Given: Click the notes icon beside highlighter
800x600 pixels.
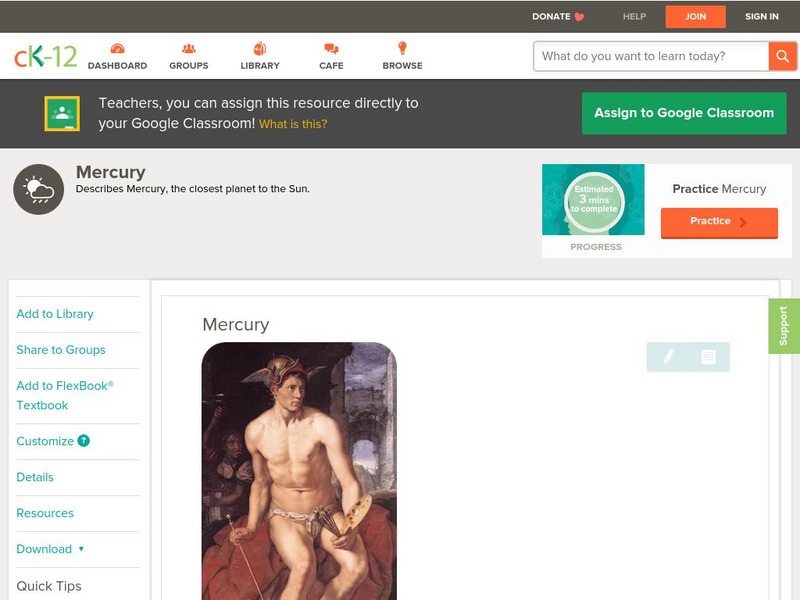Looking at the screenshot, I should point(708,357).
